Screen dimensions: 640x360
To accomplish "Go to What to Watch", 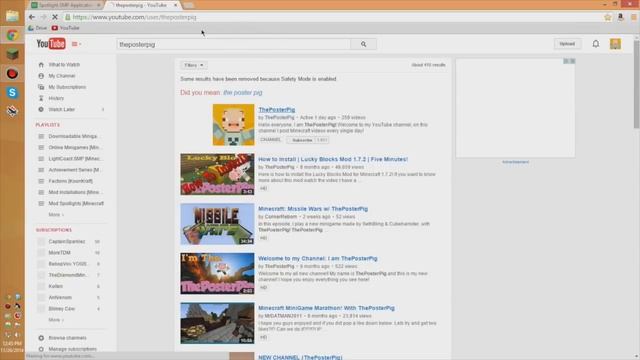I will click(64, 64).
